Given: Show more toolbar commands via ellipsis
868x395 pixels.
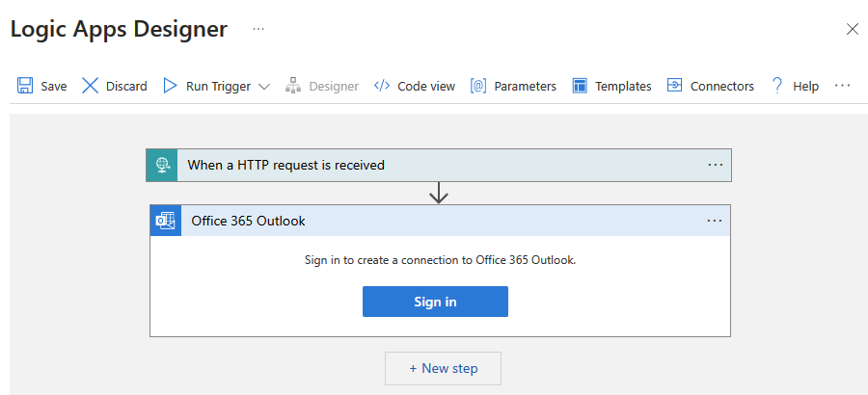Looking at the screenshot, I should pos(842,86).
